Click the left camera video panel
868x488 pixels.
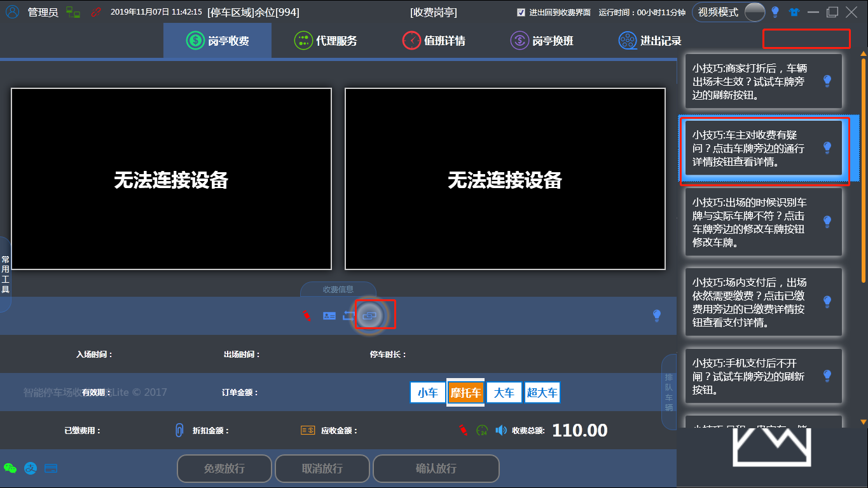(171, 179)
